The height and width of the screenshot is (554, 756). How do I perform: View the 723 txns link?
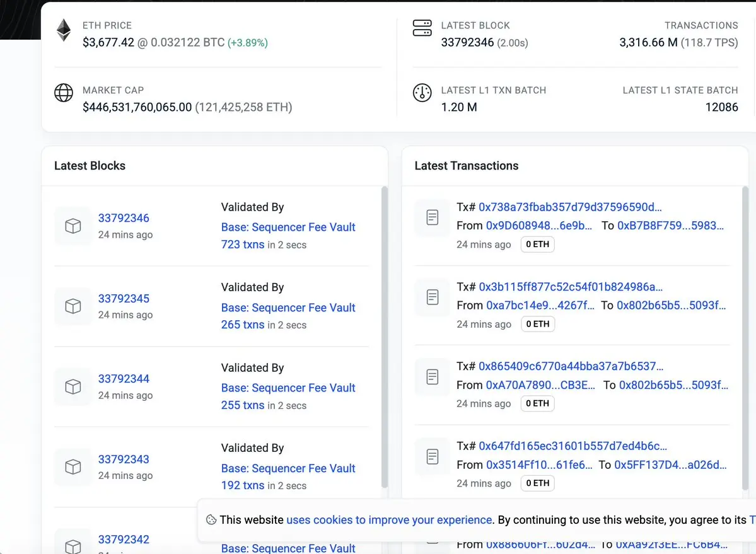[243, 245]
